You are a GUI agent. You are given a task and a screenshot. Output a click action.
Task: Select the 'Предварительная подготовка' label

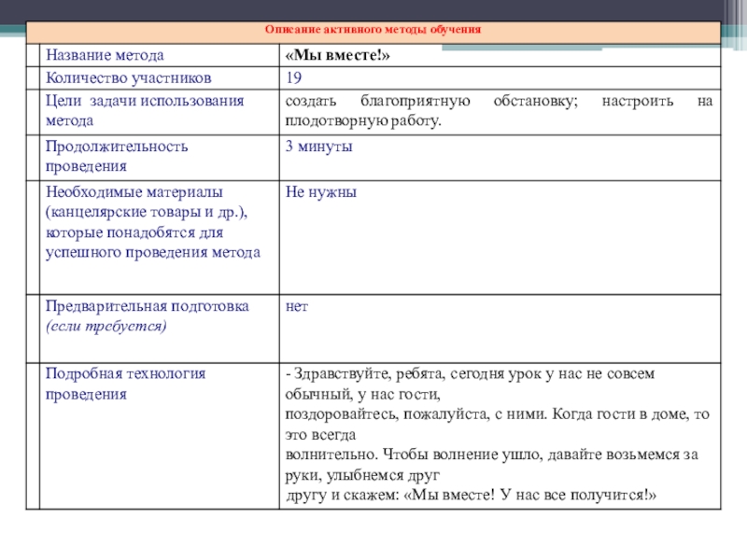click(147, 306)
